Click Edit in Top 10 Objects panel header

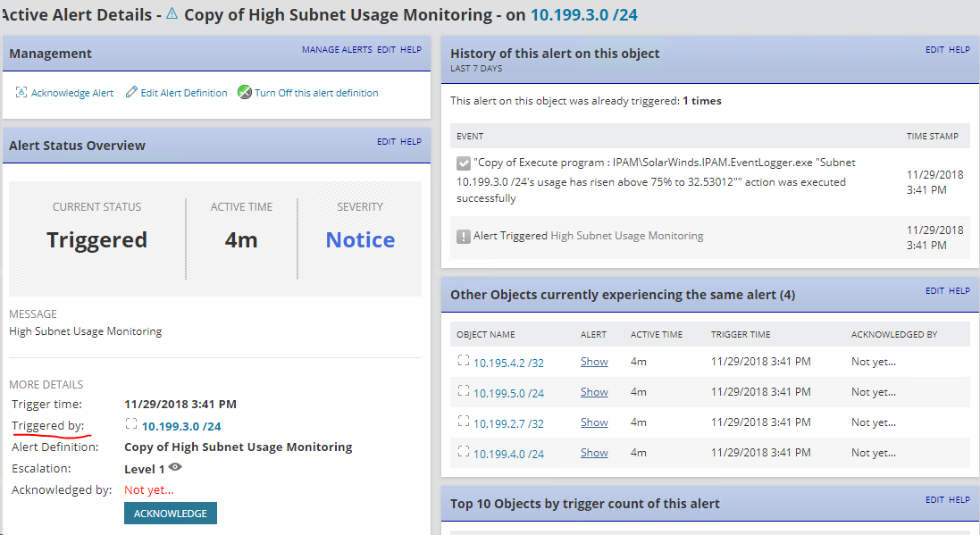[935, 499]
